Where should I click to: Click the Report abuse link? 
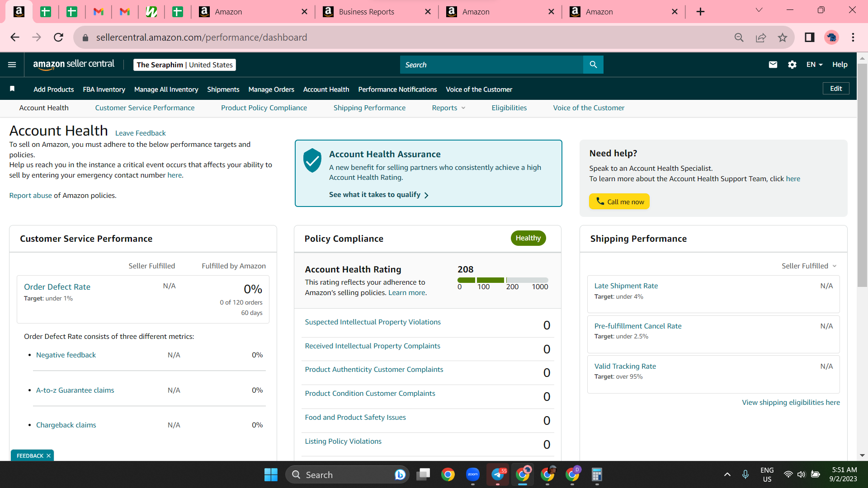[31, 196]
